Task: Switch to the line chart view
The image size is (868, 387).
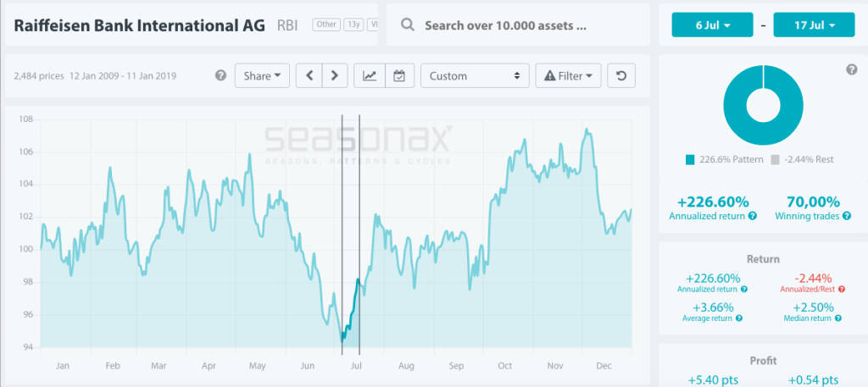Action: tap(370, 75)
